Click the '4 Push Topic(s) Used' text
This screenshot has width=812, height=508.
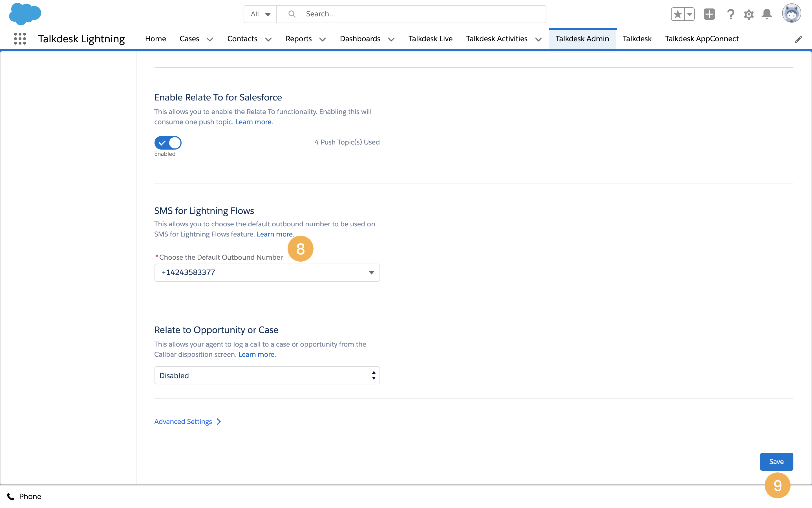(347, 142)
